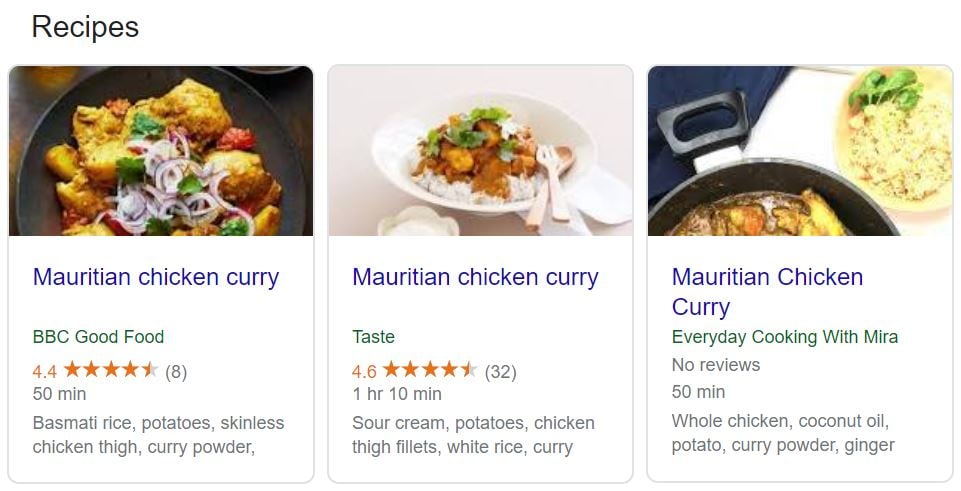Click Everyday Cooking With Mira source name
This screenshot has height=491, width=961.
785,337
